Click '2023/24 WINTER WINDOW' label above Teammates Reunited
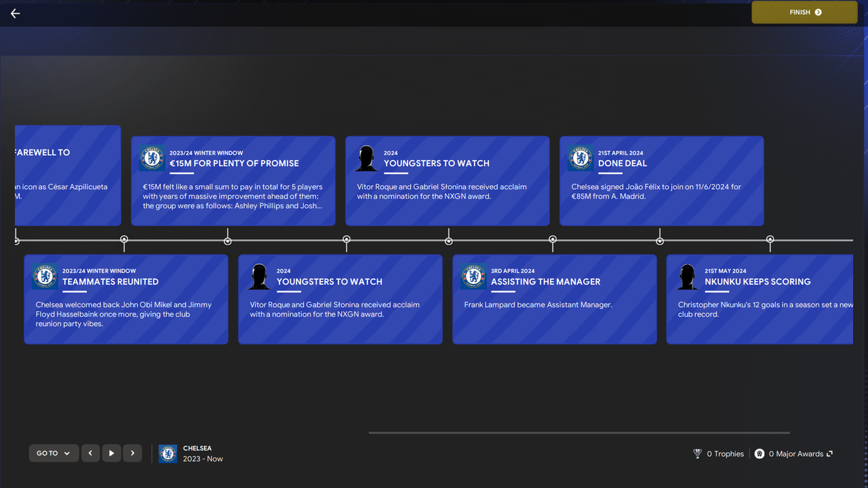 coord(99,271)
